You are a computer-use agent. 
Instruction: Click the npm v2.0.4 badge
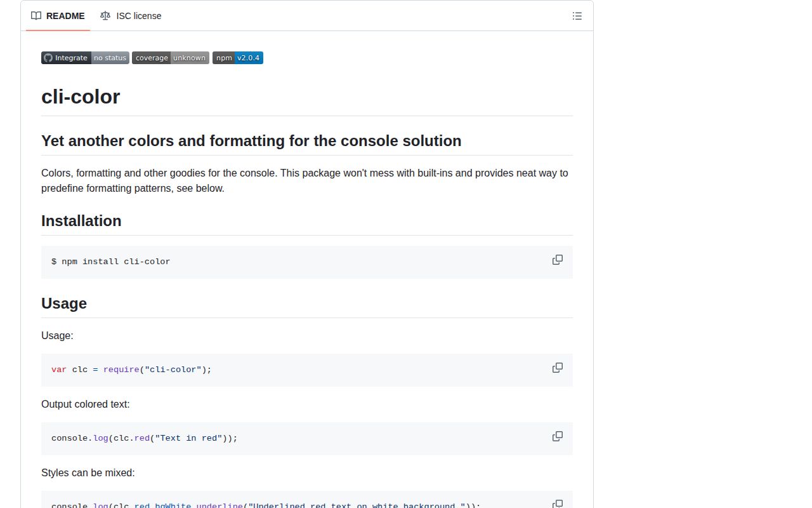point(238,58)
